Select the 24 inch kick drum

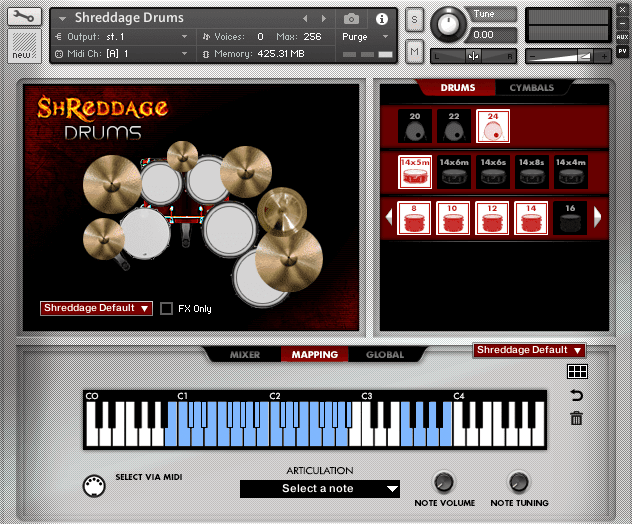(x=493, y=126)
